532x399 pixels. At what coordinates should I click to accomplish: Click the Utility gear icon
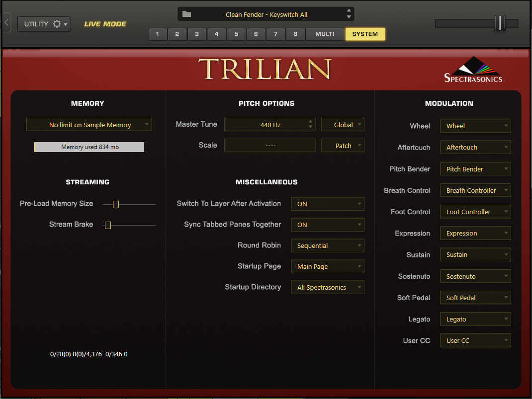pyautogui.click(x=57, y=24)
